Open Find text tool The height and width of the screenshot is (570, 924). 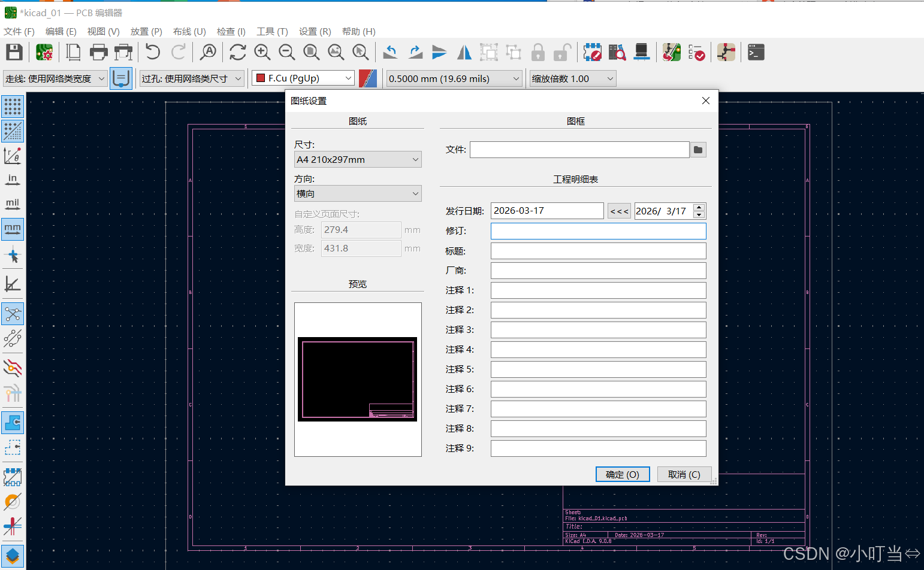[x=208, y=53]
